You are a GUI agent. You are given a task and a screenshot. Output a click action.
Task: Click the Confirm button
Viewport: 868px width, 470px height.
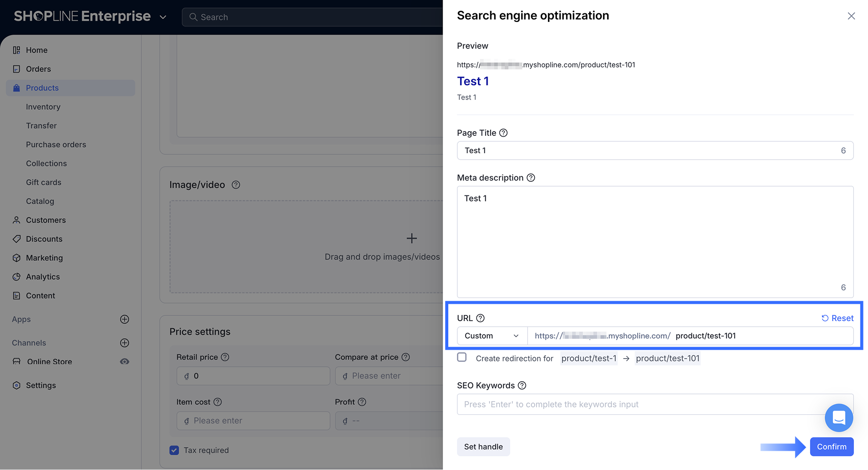point(831,447)
